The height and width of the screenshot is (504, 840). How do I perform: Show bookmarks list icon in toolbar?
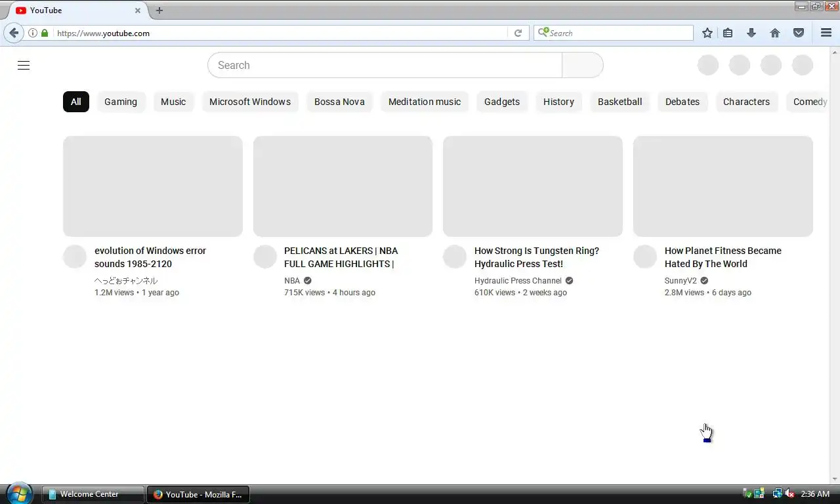coord(728,33)
